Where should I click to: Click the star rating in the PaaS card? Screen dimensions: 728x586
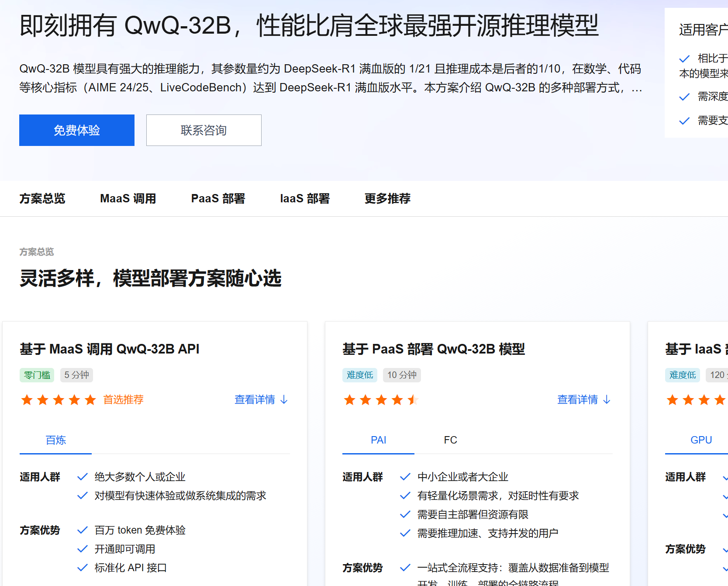381,399
